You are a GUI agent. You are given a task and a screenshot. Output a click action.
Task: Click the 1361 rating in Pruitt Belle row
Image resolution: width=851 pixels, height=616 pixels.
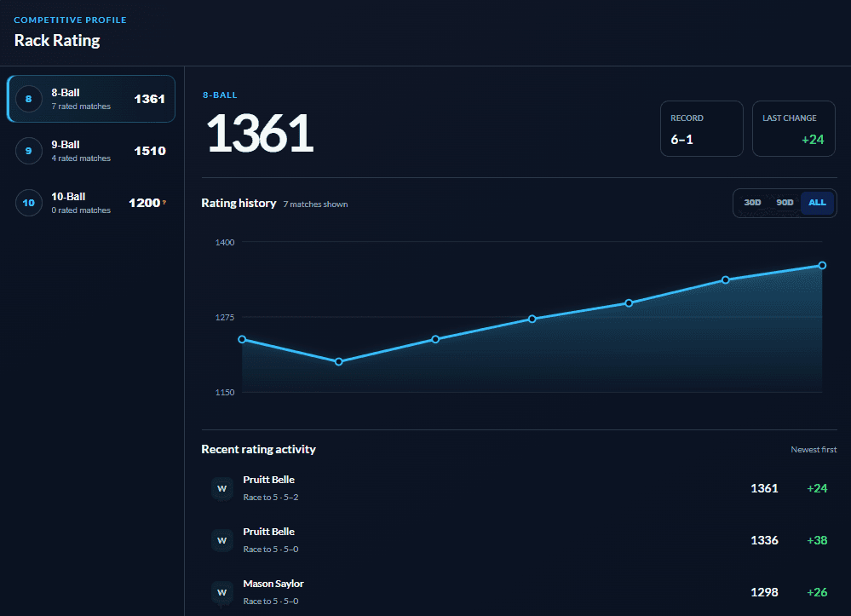point(764,488)
